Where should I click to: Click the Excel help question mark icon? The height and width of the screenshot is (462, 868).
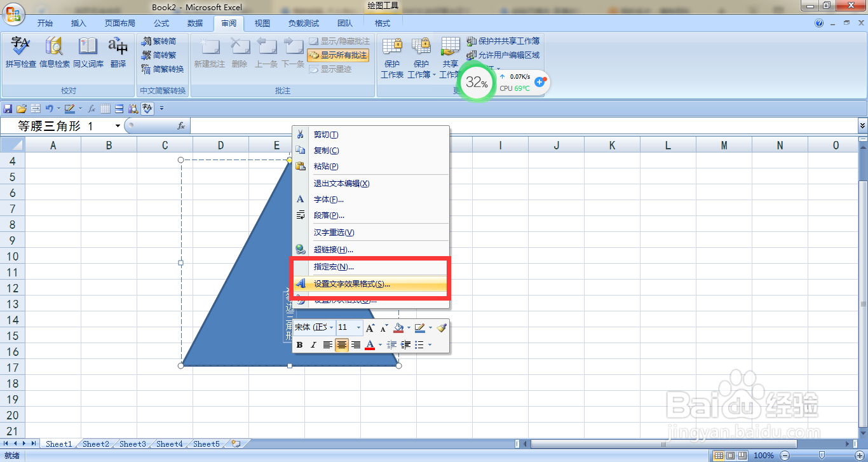coord(819,24)
